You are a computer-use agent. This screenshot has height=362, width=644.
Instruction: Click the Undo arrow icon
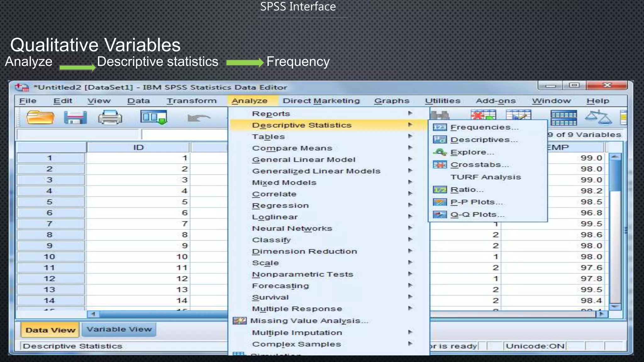pos(198,118)
